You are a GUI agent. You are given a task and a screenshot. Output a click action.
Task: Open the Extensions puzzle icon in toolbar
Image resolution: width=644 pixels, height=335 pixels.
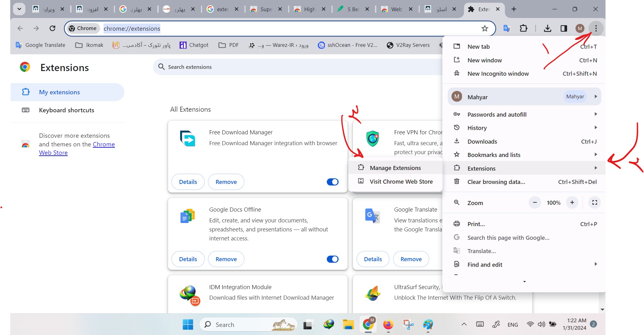pos(523,29)
